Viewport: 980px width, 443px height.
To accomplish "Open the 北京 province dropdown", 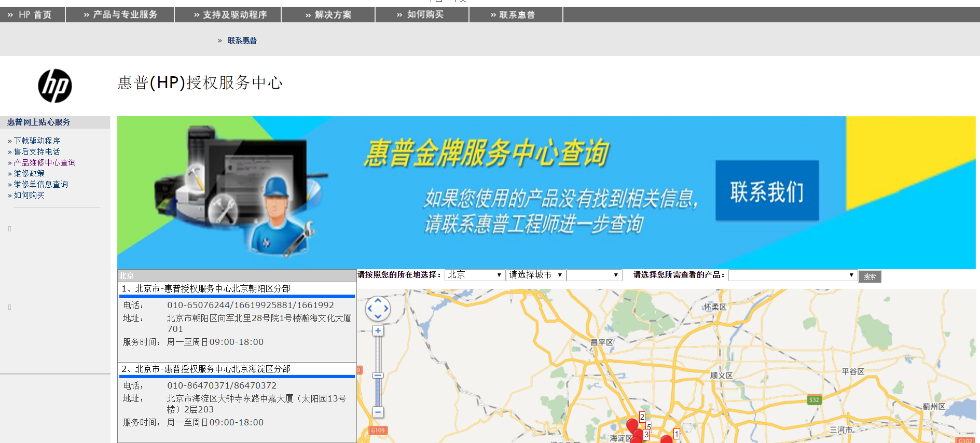I will [475, 275].
